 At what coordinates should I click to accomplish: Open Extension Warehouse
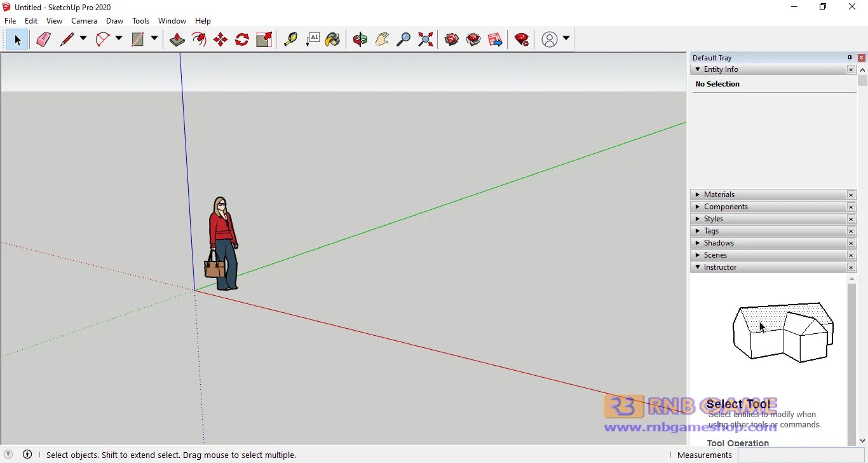coord(473,39)
